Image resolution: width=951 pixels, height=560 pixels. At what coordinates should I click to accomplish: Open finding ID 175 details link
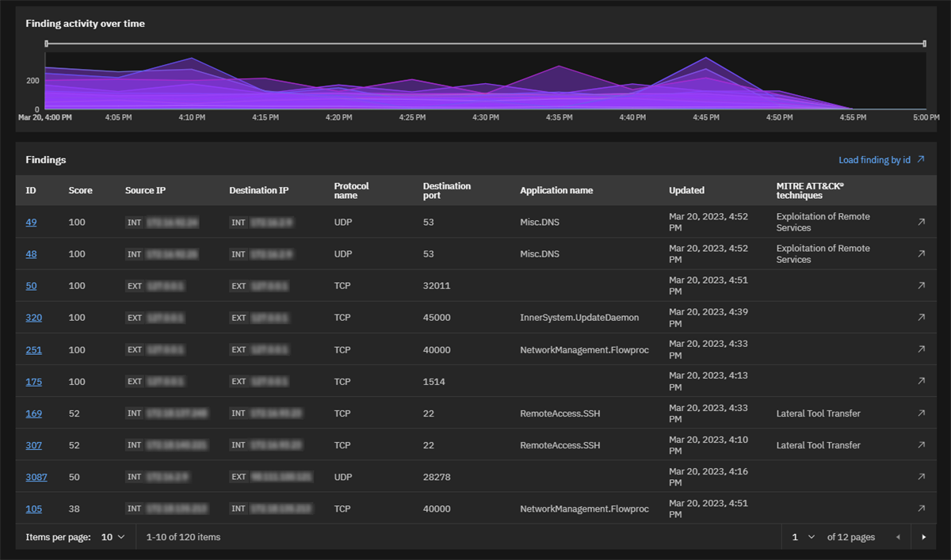[x=33, y=381]
